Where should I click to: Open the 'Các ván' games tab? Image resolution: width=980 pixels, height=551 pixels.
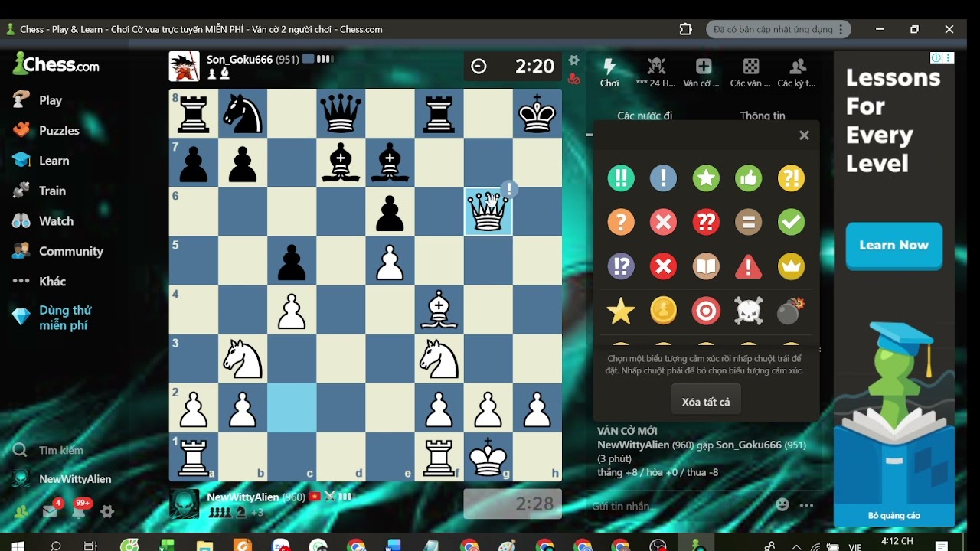tap(750, 72)
